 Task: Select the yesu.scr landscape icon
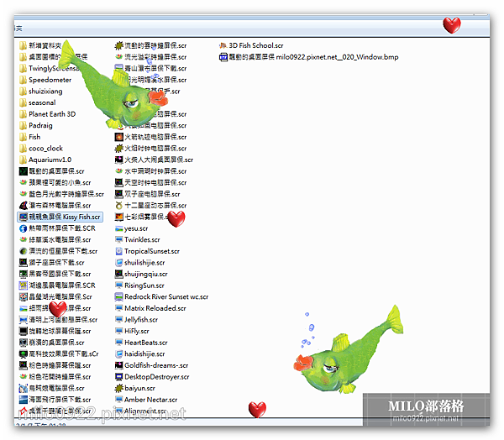pos(119,228)
